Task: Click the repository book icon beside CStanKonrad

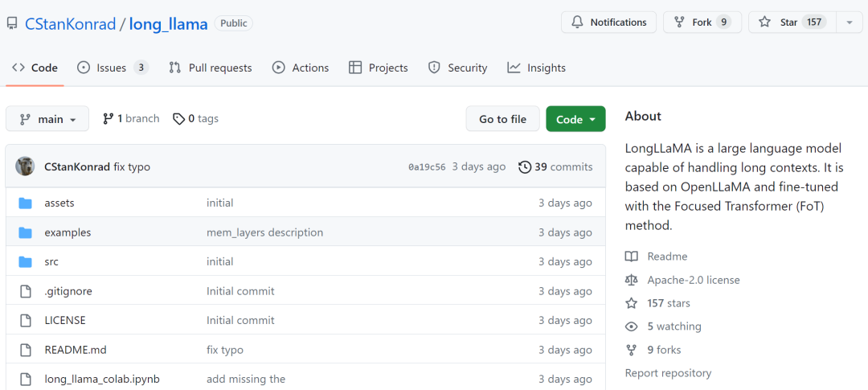Action: (x=12, y=23)
